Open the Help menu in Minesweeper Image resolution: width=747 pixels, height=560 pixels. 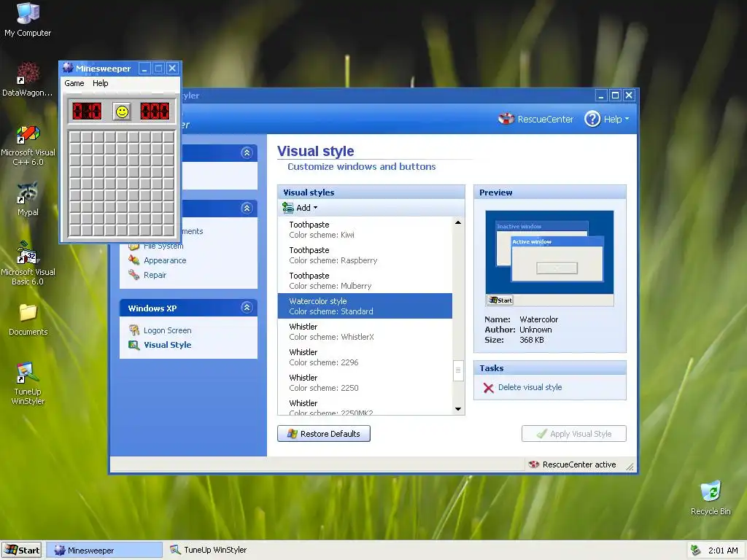pyautogui.click(x=101, y=83)
